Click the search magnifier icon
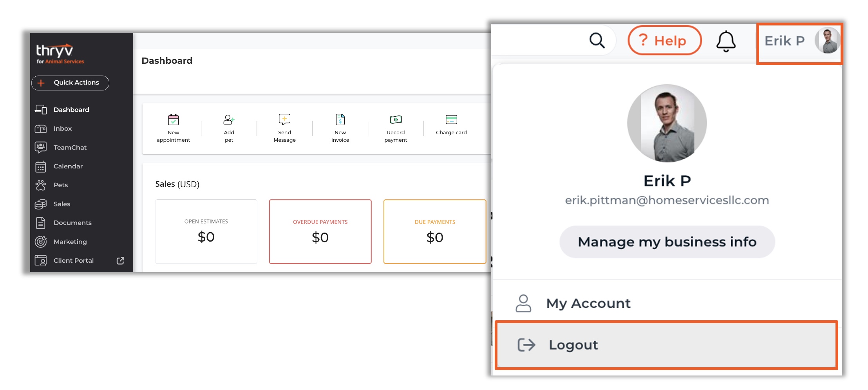This screenshot has height=390, width=868. click(x=597, y=40)
